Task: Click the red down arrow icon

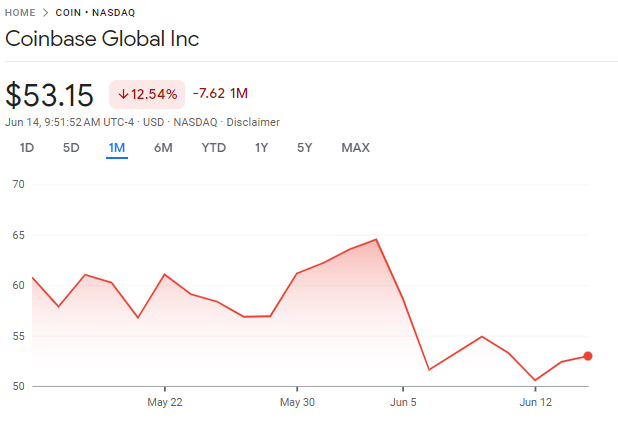Action: (123, 94)
